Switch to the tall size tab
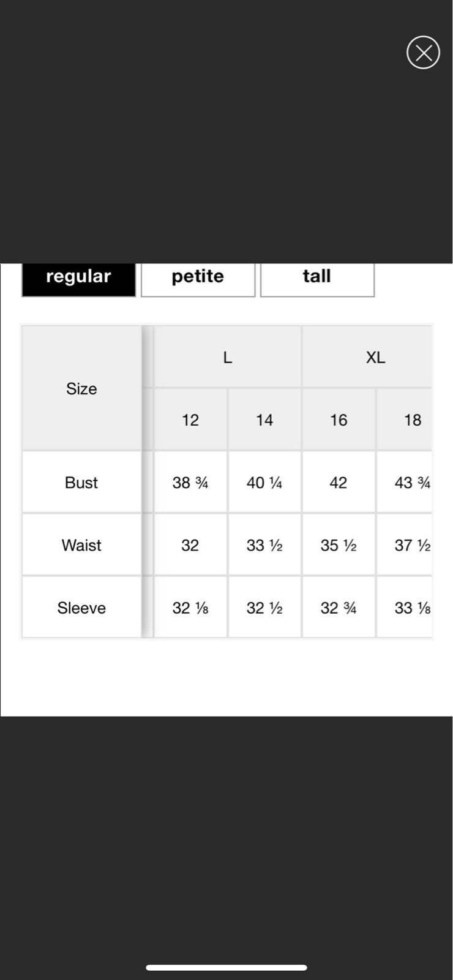 point(317,279)
